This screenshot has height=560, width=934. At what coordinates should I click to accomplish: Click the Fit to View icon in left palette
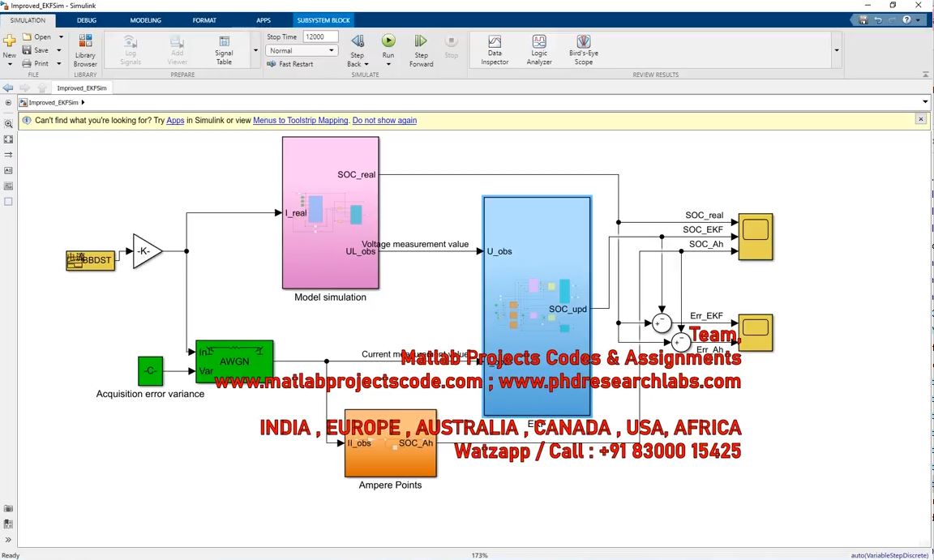pos(8,139)
